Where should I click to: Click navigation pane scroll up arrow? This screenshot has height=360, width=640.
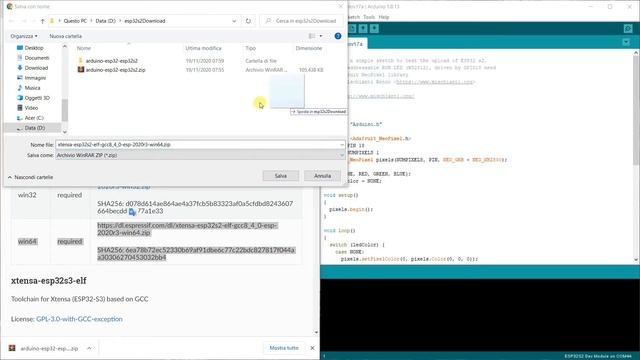(x=64, y=47)
